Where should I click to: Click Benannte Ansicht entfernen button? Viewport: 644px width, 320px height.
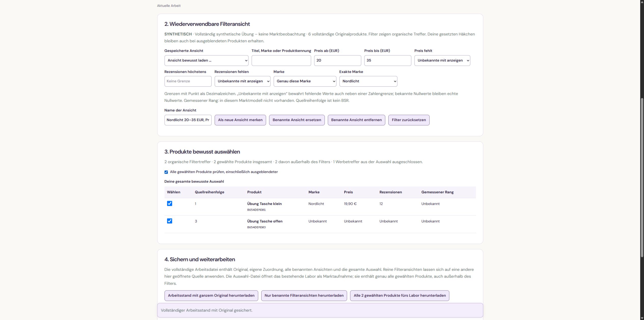pos(356,120)
